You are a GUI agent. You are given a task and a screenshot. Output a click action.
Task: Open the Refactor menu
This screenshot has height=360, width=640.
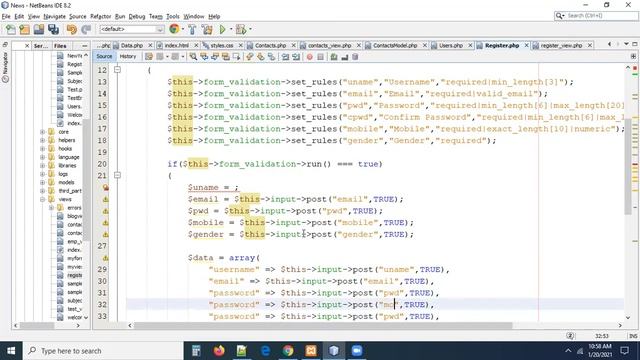click(x=100, y=16)
